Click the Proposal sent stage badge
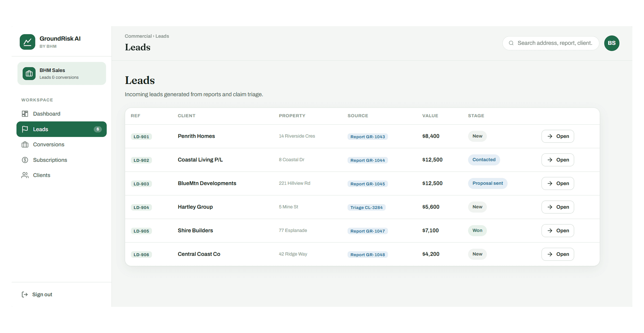 click(488, 183)
